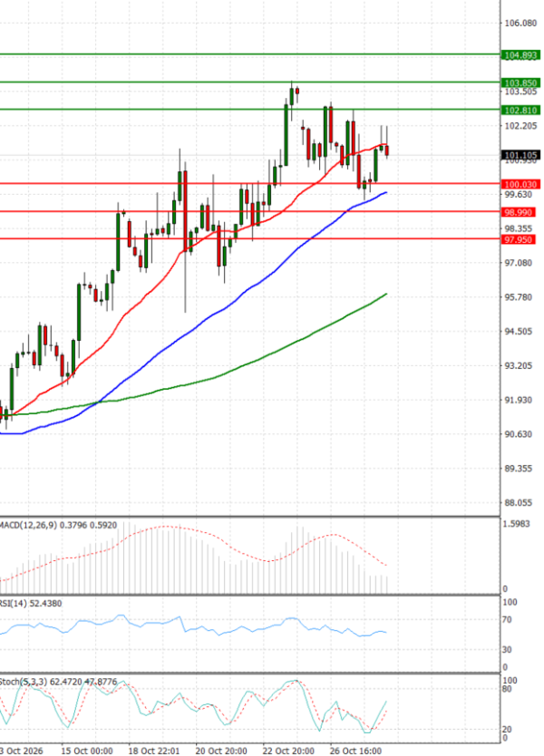Click the 18 Oct 22:01 time label

(154, 751)
